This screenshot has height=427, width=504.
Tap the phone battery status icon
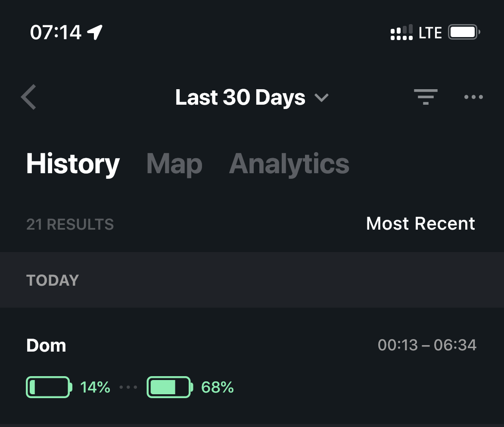click(464, 32)
